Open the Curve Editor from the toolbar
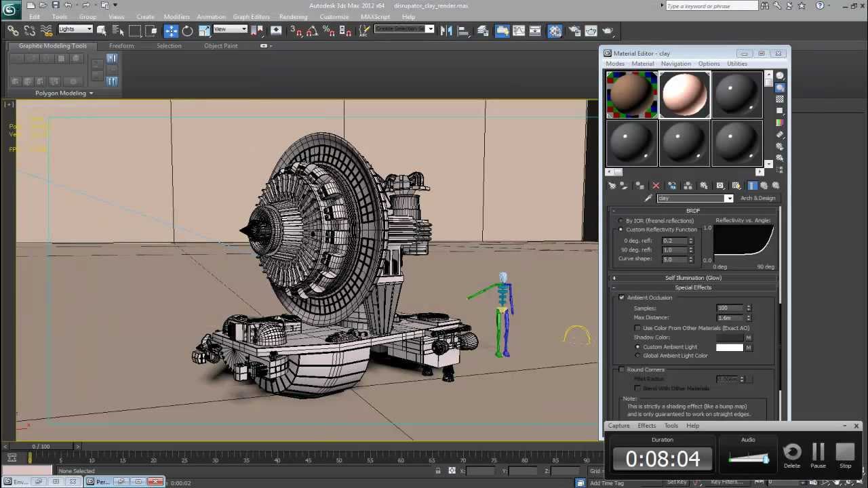This screenshot has width=868, height=488. (x=519, y=30)
